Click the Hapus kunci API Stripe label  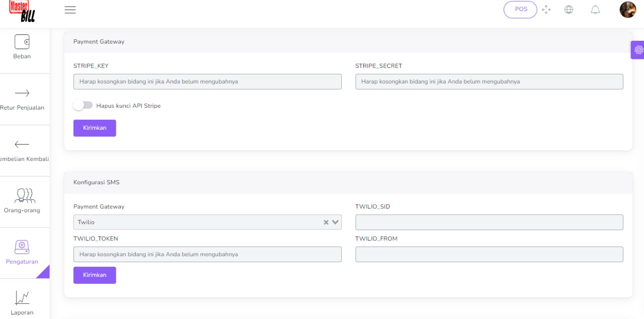(x=128, y=106)
